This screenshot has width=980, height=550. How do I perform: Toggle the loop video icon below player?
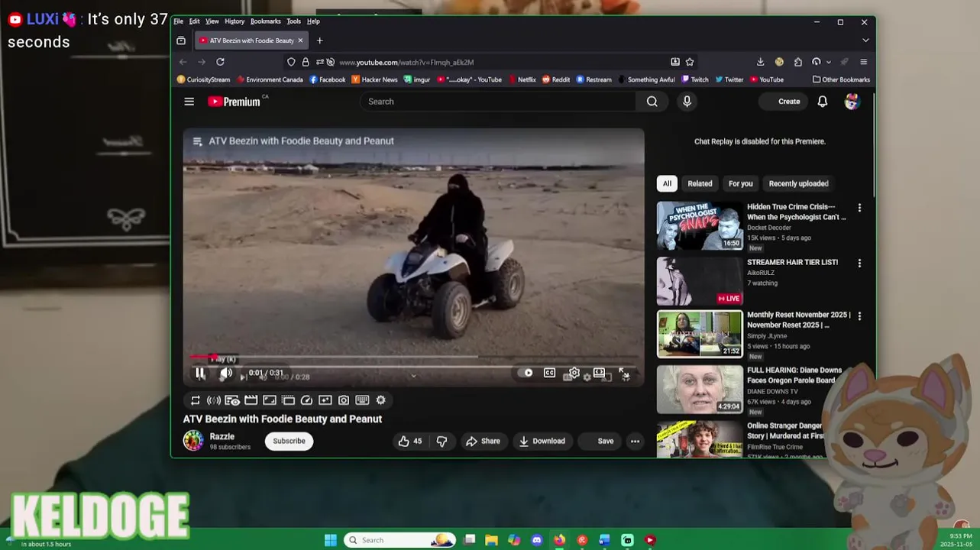(196, 400)
